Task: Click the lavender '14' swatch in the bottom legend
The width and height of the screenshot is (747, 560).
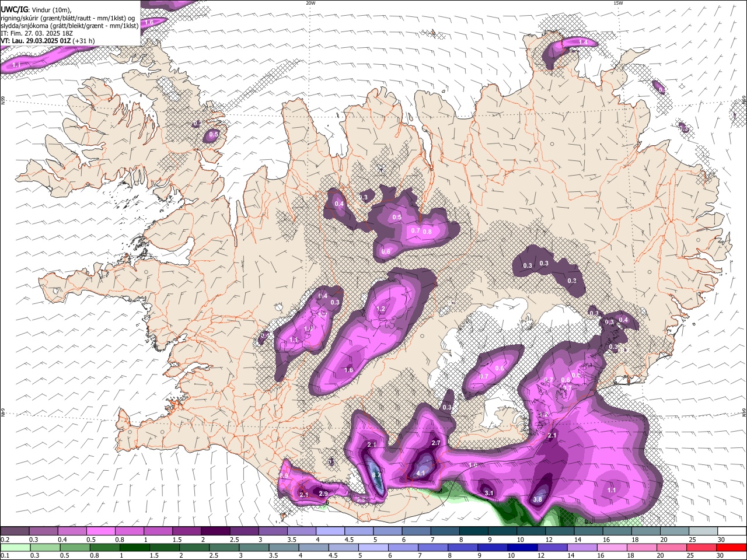Action: pyautogui.click(x=582, y=548)
